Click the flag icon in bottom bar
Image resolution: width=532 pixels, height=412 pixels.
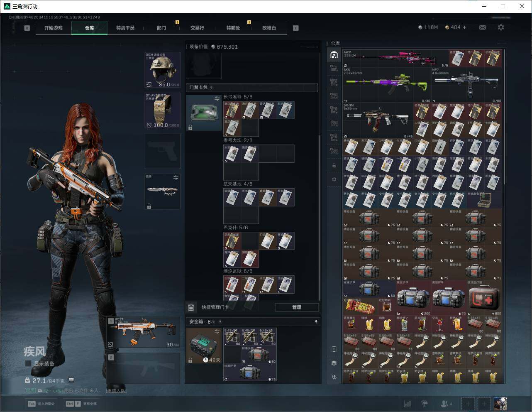(425, 404)
